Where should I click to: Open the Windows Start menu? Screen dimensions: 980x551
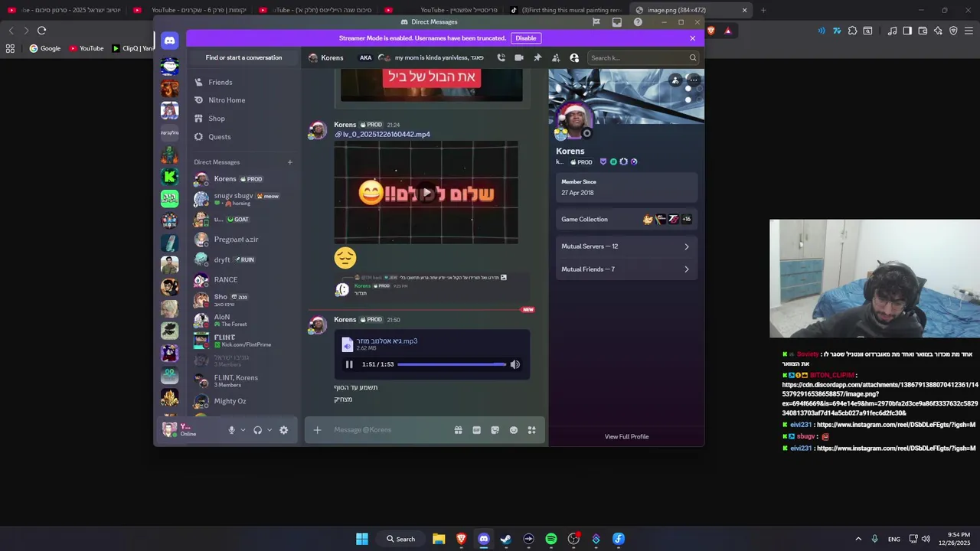click(362, 539)
